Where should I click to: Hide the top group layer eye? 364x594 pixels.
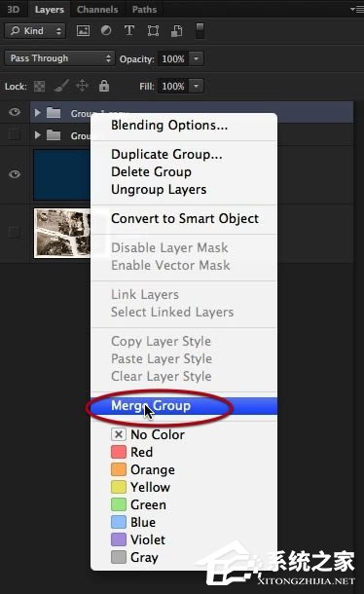coord(15,112)
